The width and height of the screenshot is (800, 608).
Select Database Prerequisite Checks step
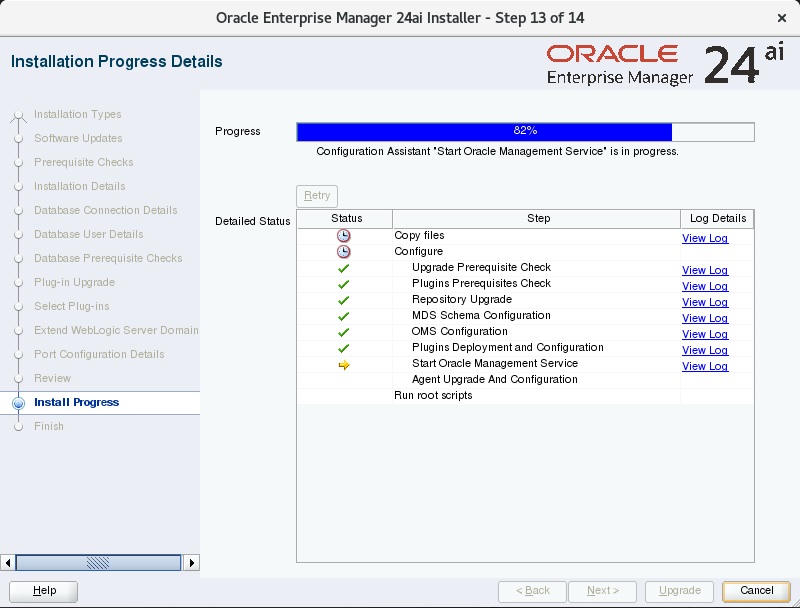coord(108,258)
